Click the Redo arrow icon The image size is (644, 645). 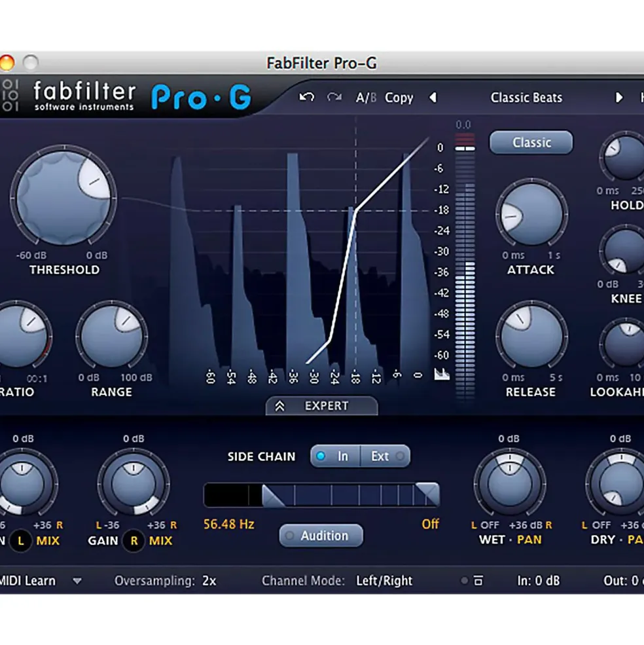pyautogui.click(x=334, y=98)
